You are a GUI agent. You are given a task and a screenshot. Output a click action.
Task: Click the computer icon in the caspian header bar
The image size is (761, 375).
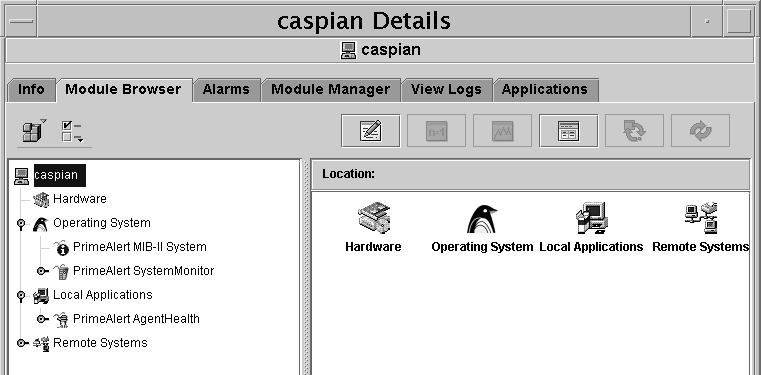coord(348,50)
